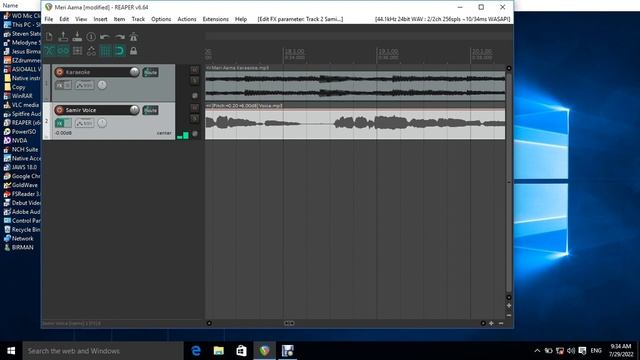Toggle the metronome in the toolbar
The width and height of the screenshot is (640, 360).
click(x=133, y=37)
